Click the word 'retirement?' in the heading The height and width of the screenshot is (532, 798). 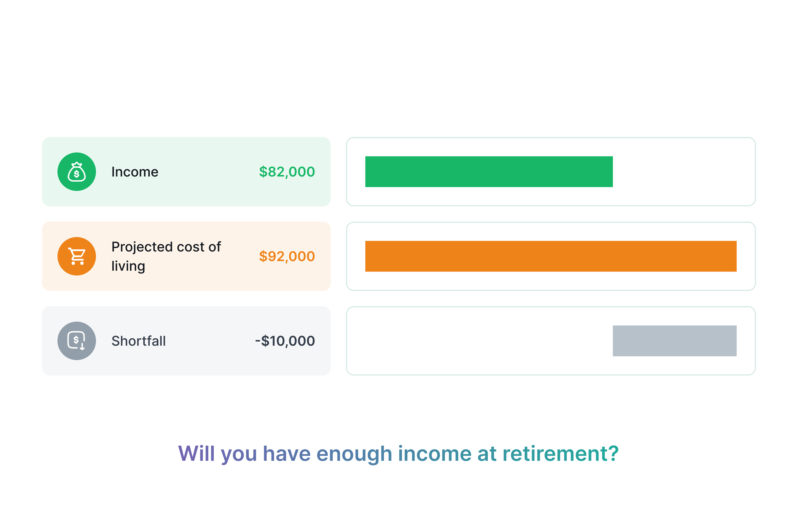click(x=561, y=454)
